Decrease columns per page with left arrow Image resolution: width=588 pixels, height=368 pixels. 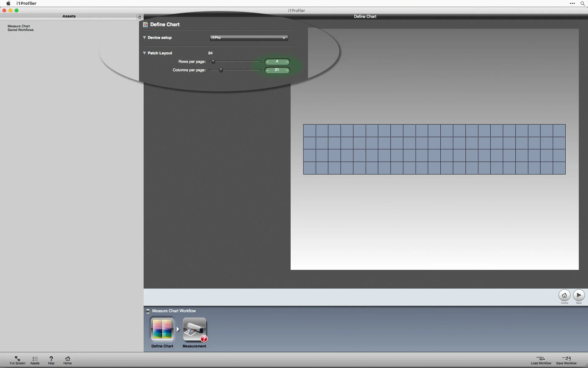point(267,70)
